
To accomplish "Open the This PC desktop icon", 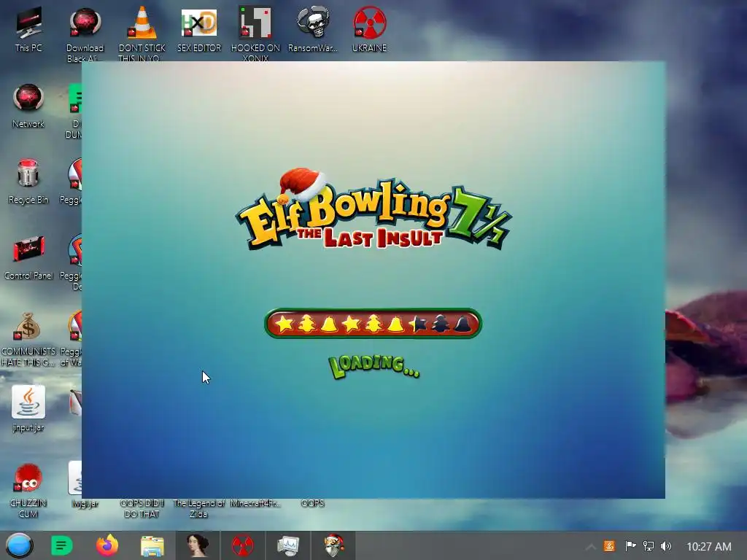I will click(28, 28).
